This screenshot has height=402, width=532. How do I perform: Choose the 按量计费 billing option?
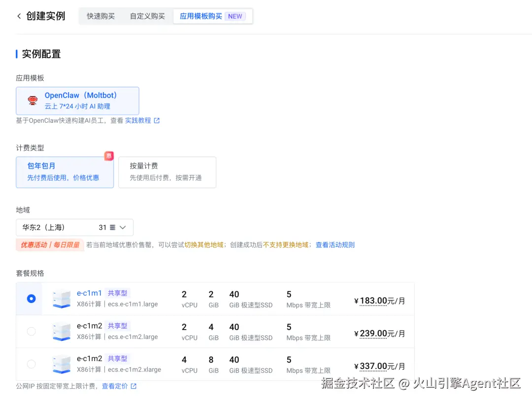coord(167,172)
